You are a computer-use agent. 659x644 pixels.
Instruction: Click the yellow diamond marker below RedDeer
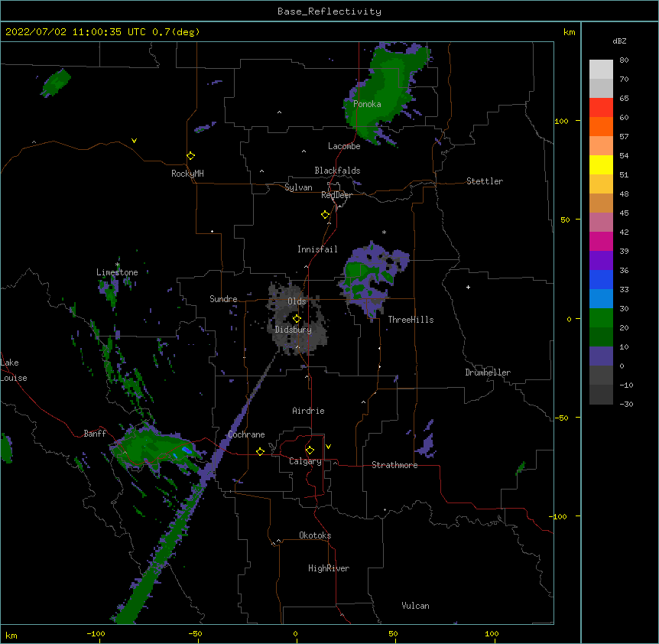coord(326,215)
